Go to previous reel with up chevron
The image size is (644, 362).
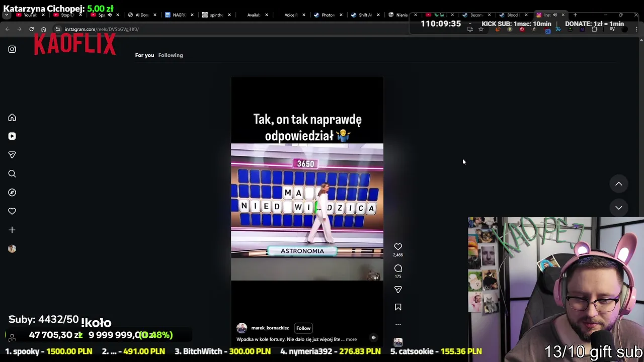[619, 184]
